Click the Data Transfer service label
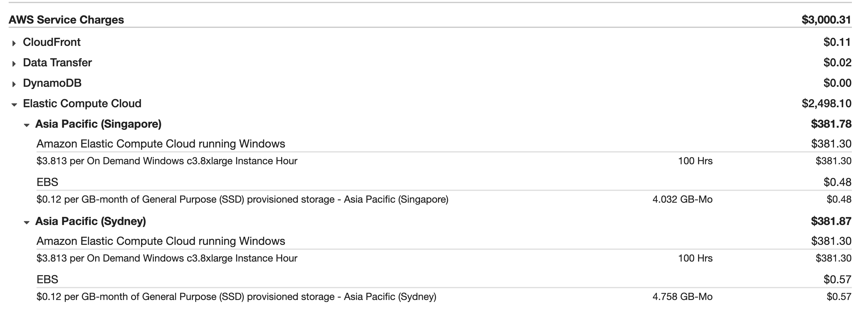The image size is (868, 313). click(x=57, y=63)
